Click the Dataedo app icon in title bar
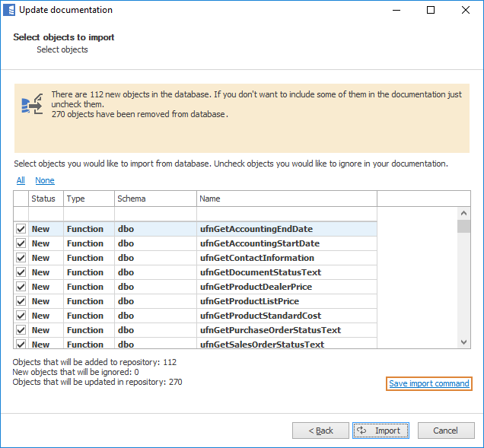This screenshot has width=484, height=448. coord(9,10)
